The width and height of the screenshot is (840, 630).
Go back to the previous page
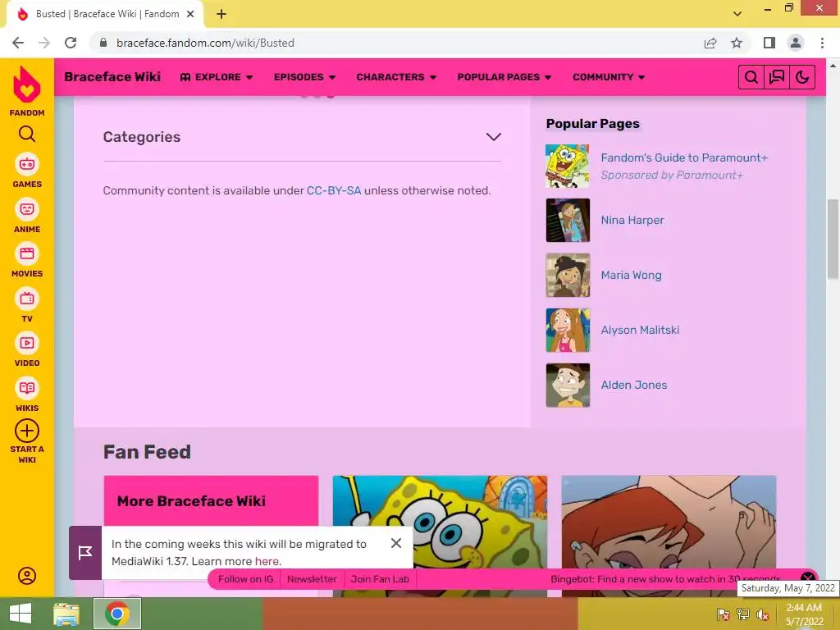pos(18,43)
